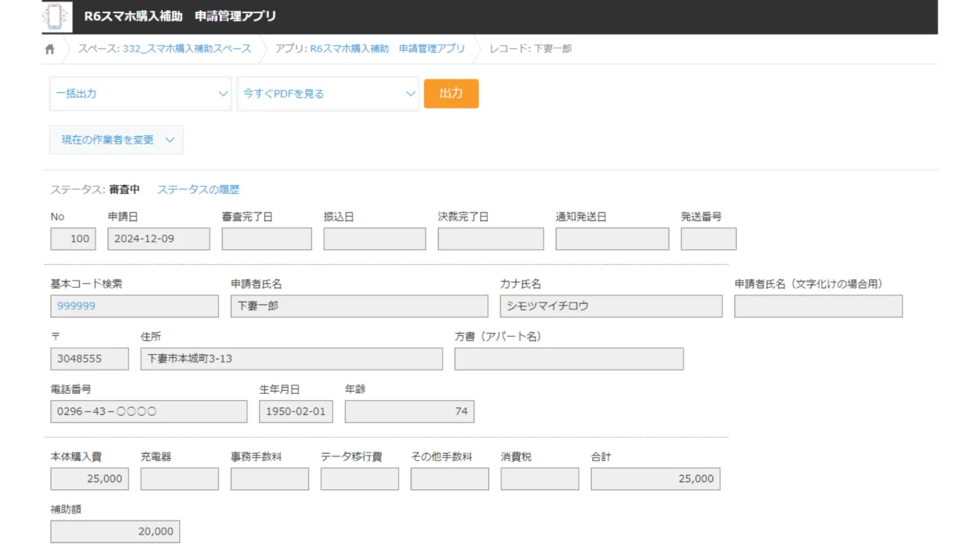Expand the 今すぐPDFを見る dropdown

click(x=328, y=94)
